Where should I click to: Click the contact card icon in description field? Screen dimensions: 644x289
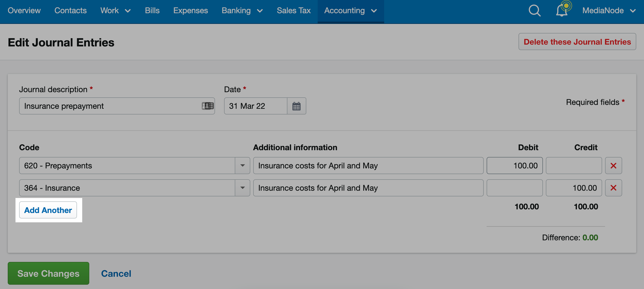point(207,106)
